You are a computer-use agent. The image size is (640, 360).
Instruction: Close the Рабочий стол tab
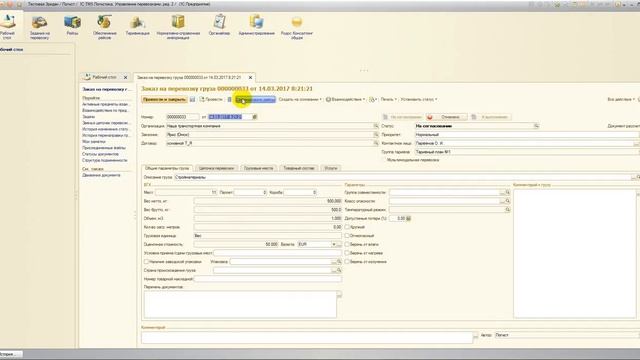click(125, 77)
